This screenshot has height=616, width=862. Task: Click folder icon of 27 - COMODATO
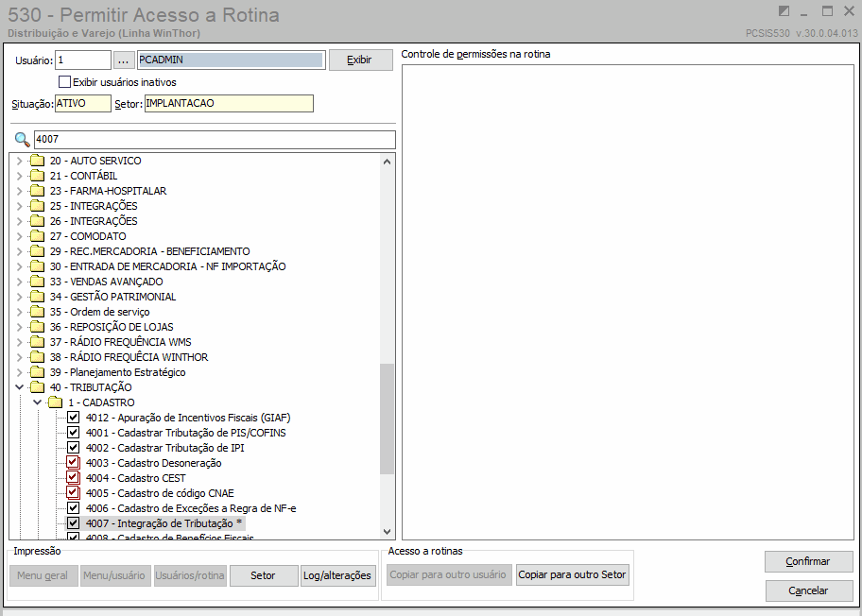coord(38,236)
